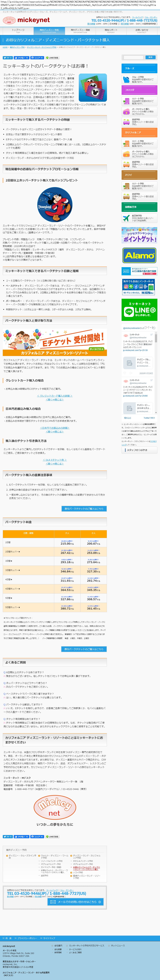Image resolution: width=160 pixels, height=980 pixels.
Task: Open the トップページ navigation tab
Action: click(x=18, y=30)
